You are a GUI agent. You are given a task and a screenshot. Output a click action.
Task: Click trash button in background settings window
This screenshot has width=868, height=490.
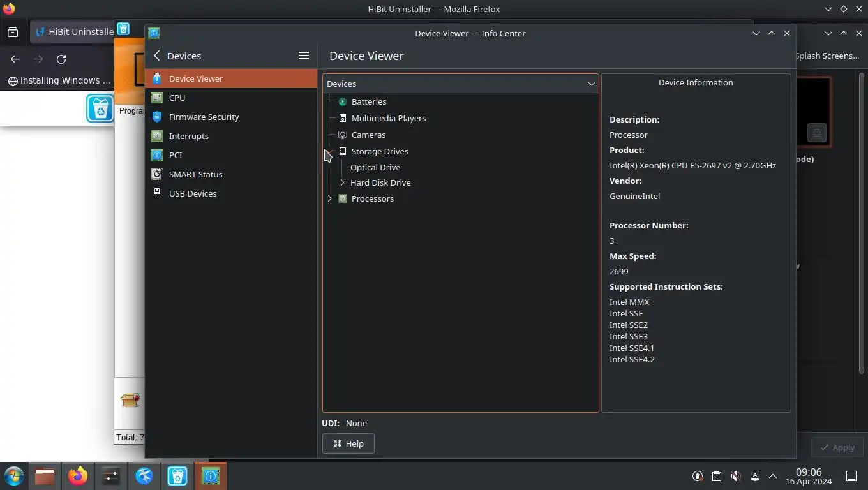point(817,133)
